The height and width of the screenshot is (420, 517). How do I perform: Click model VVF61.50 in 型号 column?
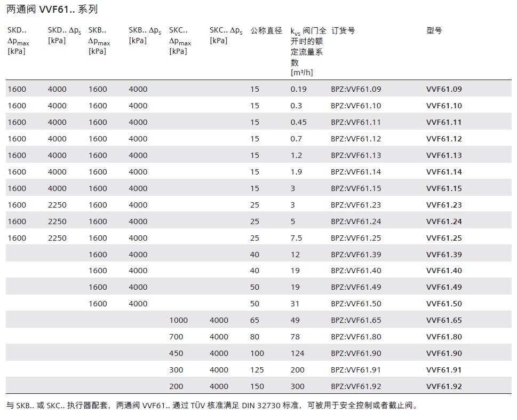point(444,304)
